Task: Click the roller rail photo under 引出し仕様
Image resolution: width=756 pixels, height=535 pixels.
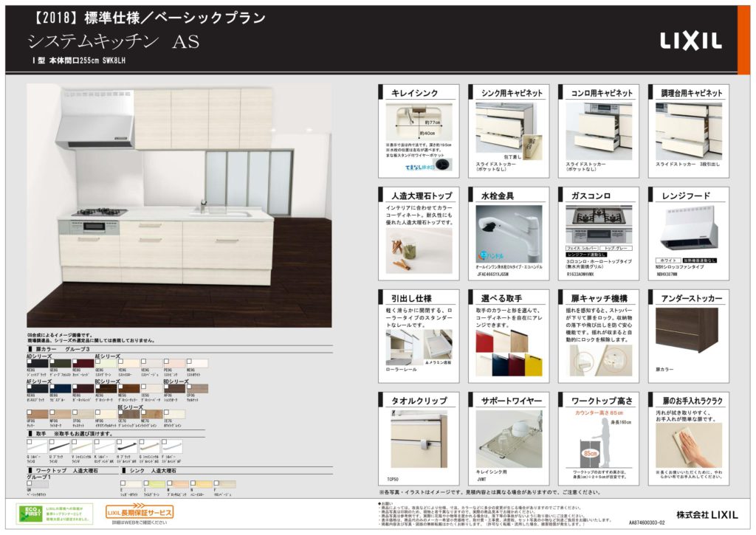Action: 419,347
